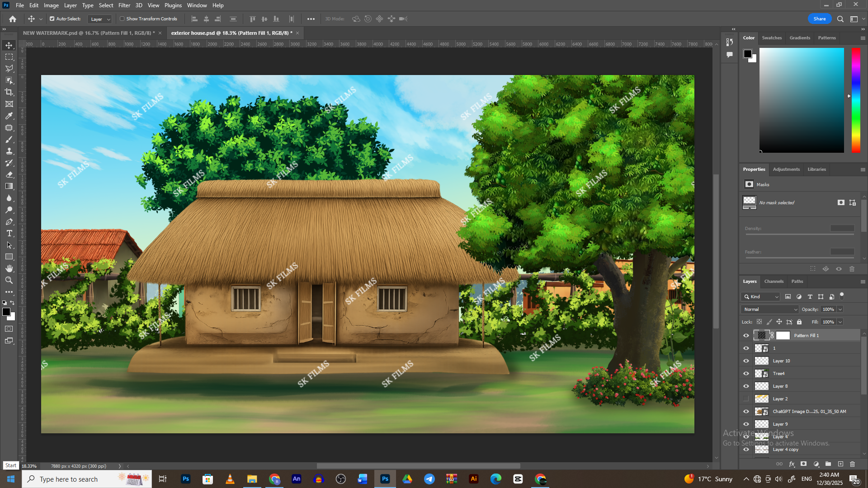Select the Brush tool
This screenshot has height=488, width=868.
click(x=9, y=139)
